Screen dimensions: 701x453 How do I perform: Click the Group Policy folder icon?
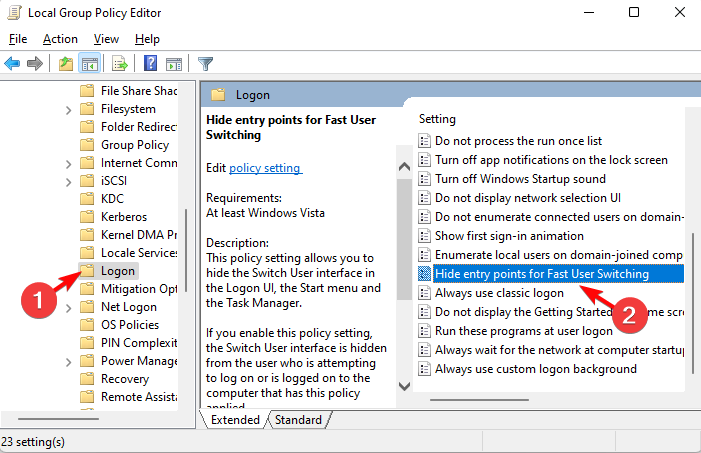(x=87, y=145)
